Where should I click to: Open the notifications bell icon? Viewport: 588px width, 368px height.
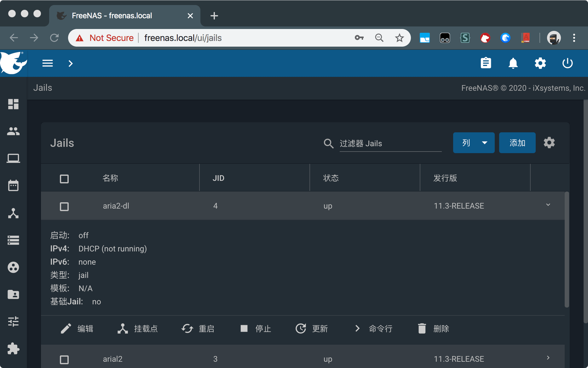click(513, 63)
